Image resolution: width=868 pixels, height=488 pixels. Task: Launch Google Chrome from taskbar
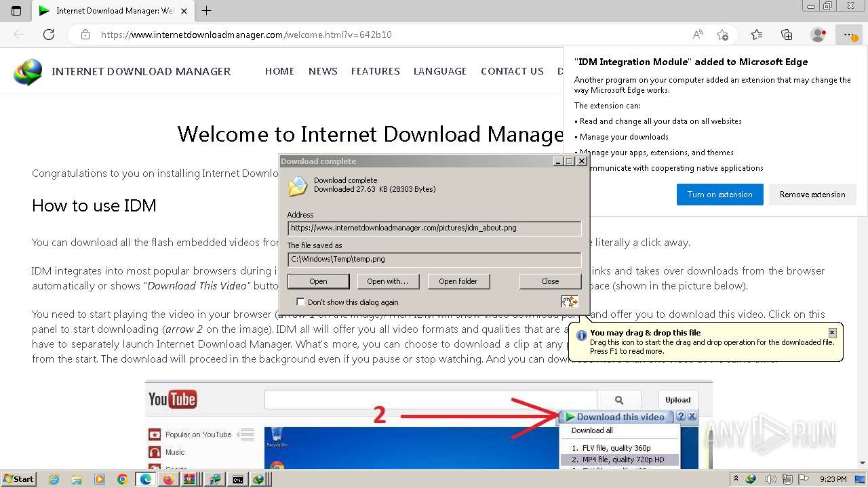[x=123, y=479]
